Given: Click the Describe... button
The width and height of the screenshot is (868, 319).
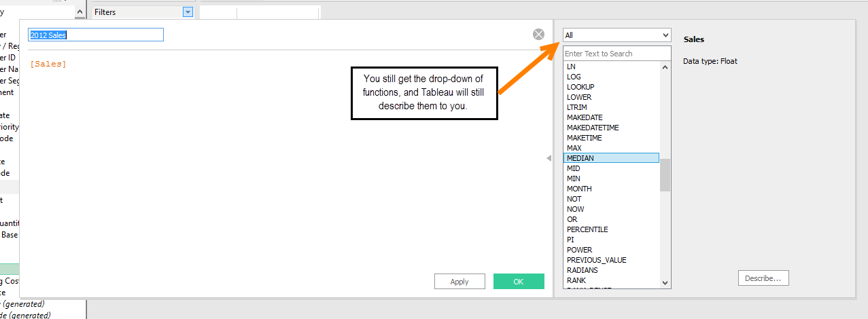Looking at the screenshot, I should [763, 278].
